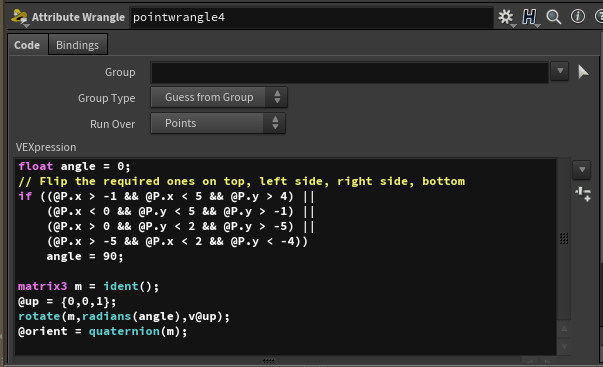
Task: Click the info icon for node
Action: click(578, 17)
